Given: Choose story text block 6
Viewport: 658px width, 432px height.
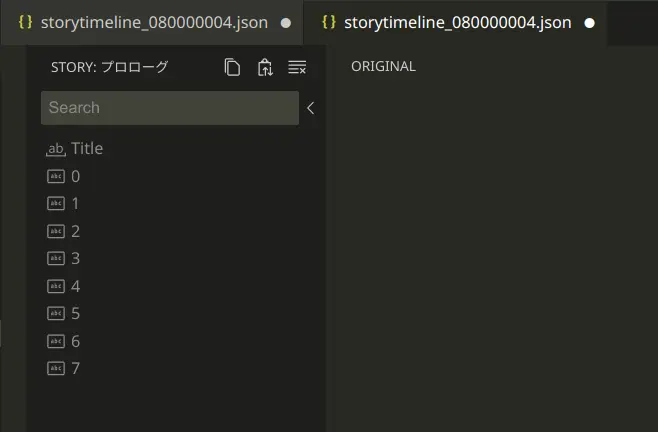Looking at the screenshot, I should pyautogui.click(x=75, y=341).
